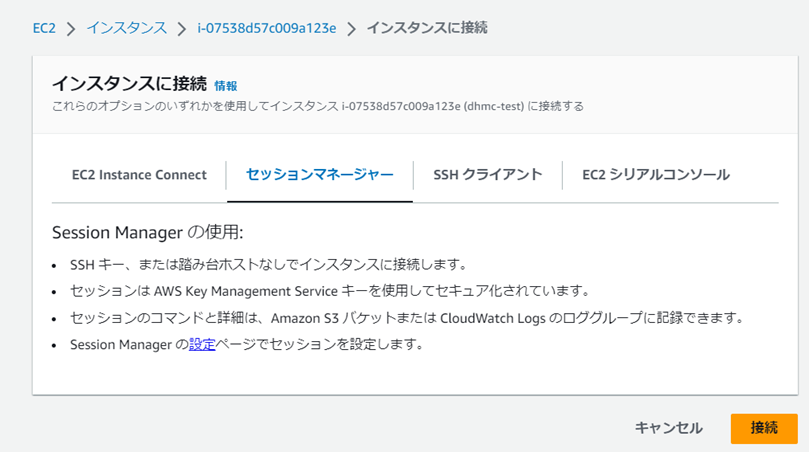Go to the インスタンス breadcrumb link
Image resolution: width=809 pixels, height=452 pixels.
[x=126, y=28]
